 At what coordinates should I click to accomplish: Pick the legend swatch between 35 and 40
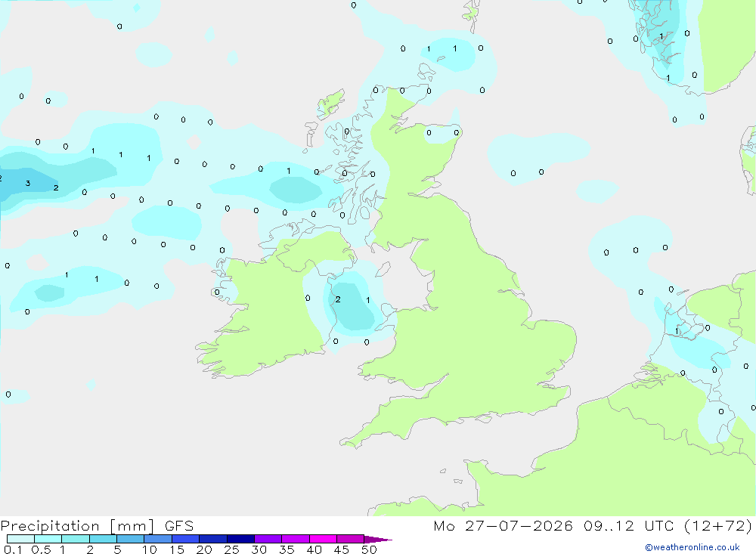coord(296,539)
